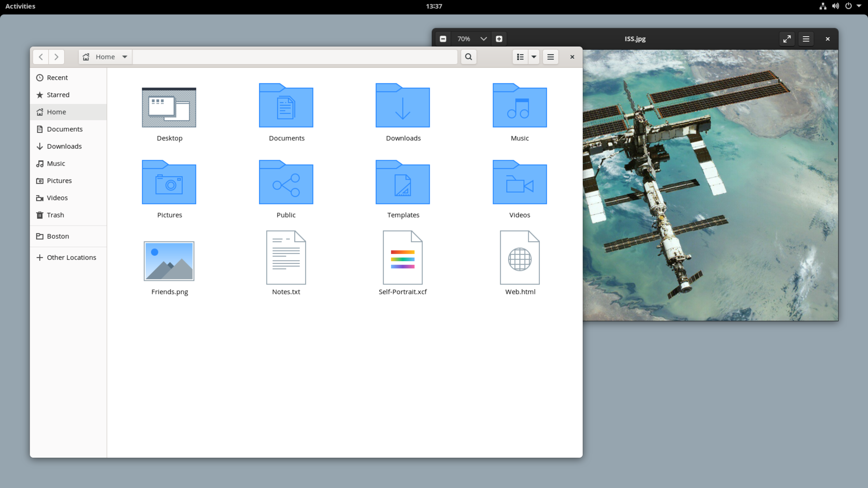Screen dimensions: 868x488
Task: Go forward with the right arrow
Action: 57,57
